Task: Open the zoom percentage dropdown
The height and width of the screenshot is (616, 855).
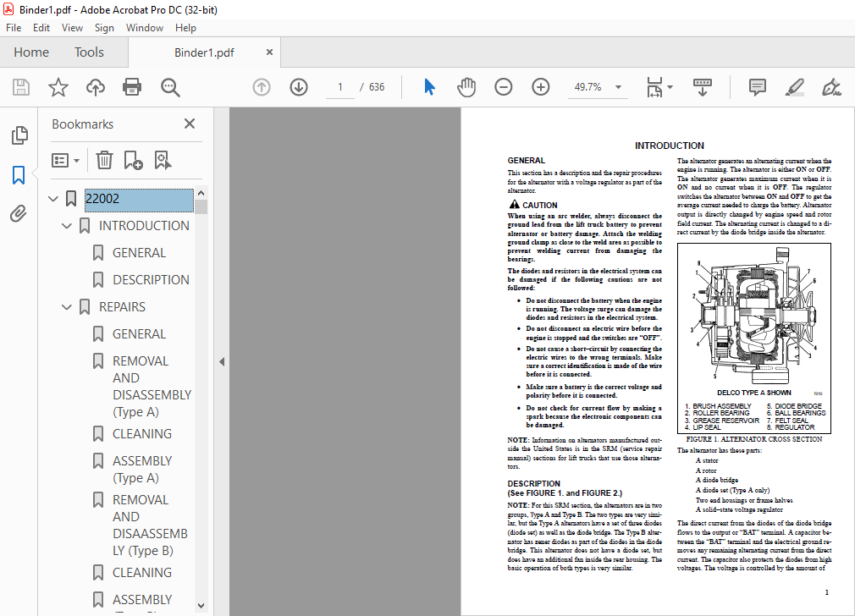Action: click(618, 87)
